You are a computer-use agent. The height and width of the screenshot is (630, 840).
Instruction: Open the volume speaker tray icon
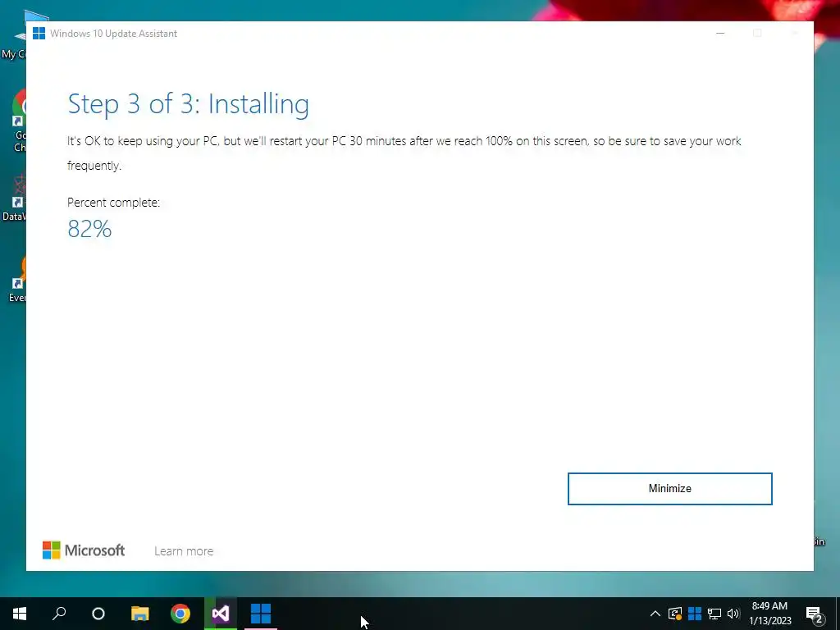[x=733, y=614]
